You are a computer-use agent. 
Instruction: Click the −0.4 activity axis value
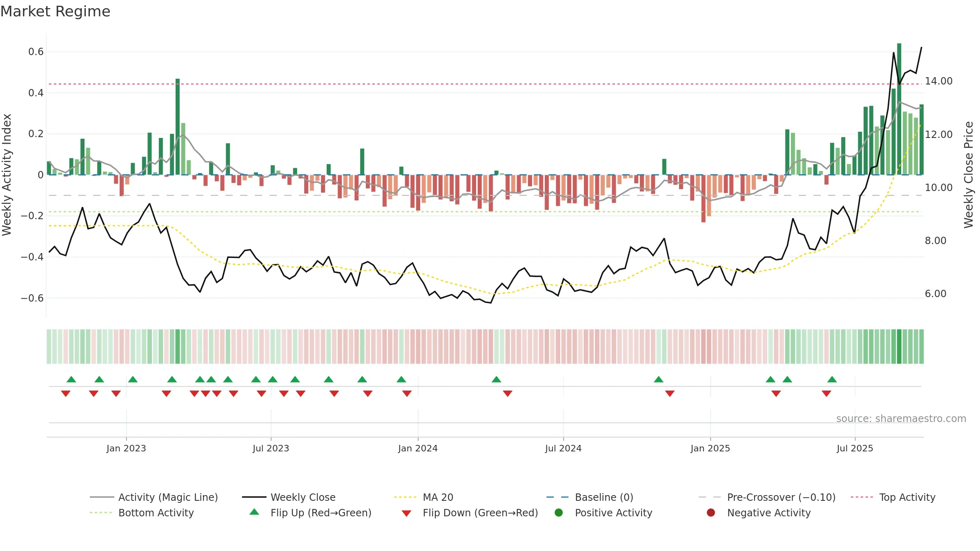32,257
